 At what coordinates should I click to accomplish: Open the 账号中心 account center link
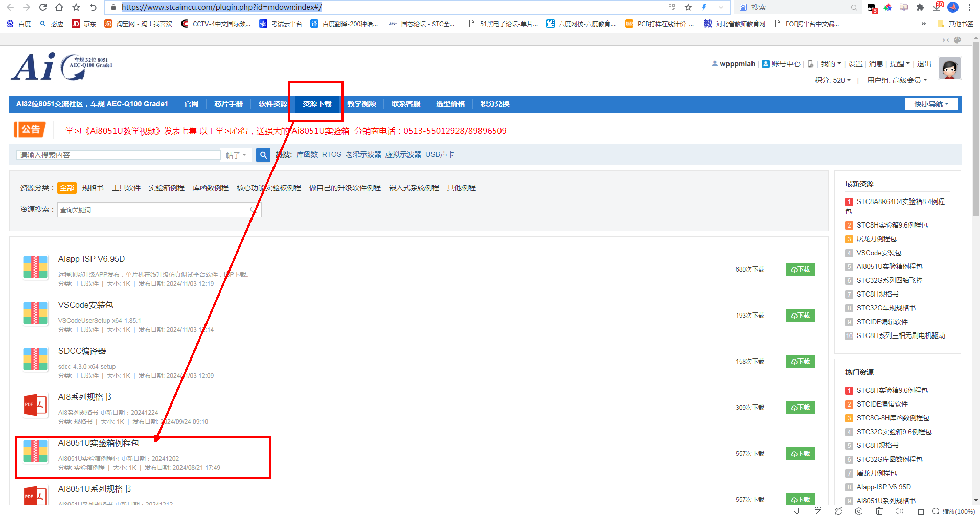point(781,64)
